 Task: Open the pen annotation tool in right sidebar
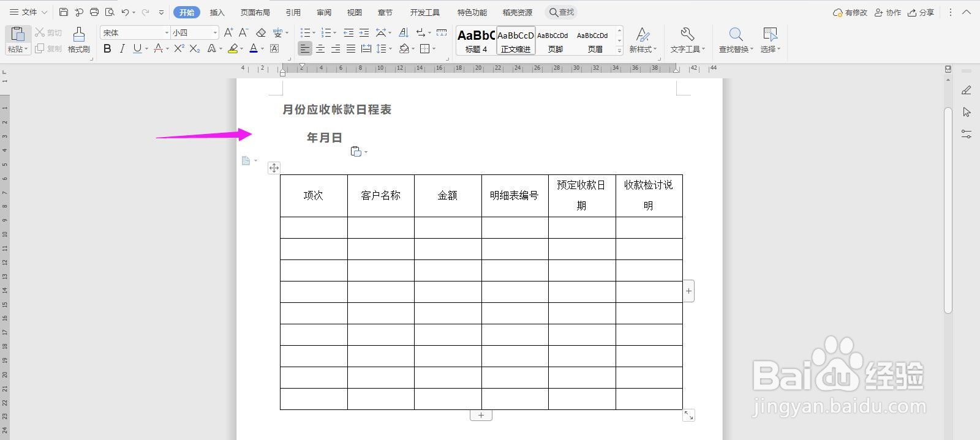[967, 90]
